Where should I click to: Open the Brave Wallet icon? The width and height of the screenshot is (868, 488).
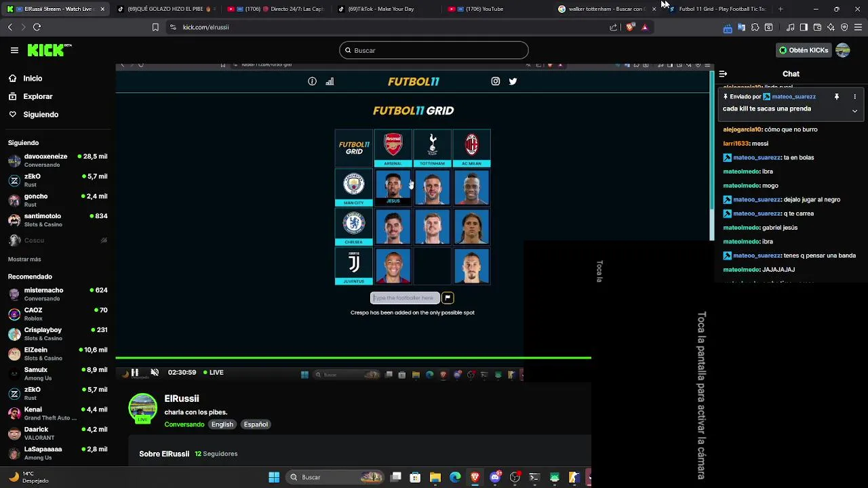pyautogui.click(x=817, y=27)
